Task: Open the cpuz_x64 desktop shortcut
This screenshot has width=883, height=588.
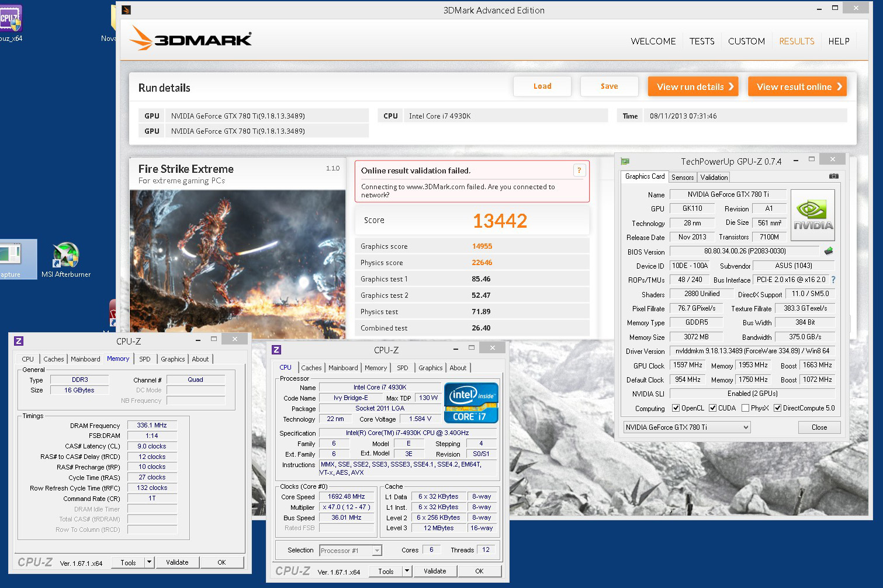Action: pos(11,22)
